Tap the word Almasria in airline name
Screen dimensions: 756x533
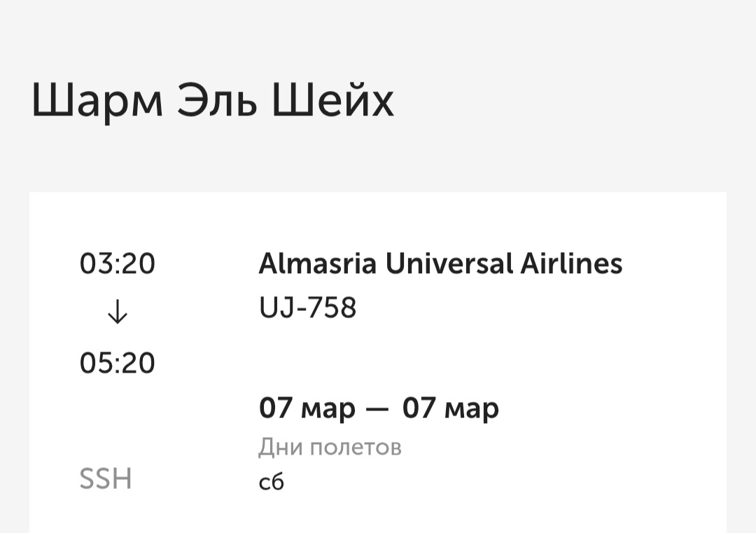(x=318, y=264)
